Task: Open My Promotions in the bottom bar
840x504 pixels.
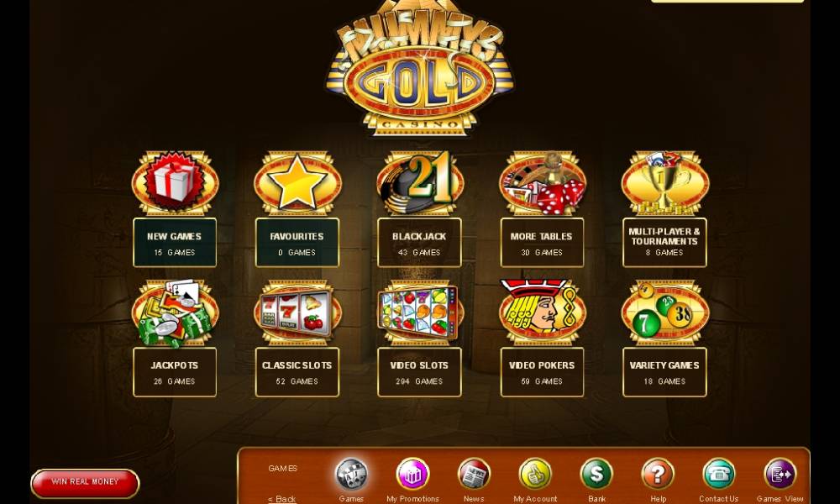Action: (412, 474)
